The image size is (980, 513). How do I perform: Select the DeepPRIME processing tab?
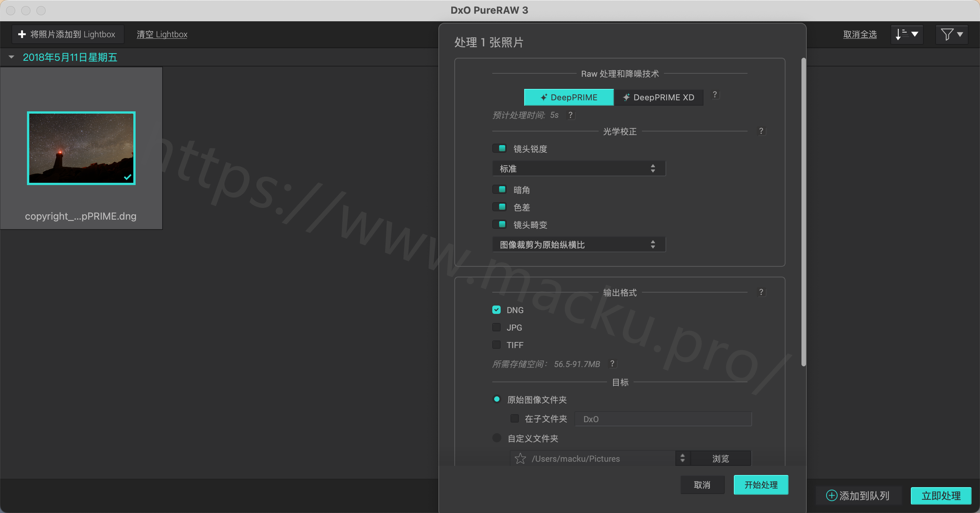click(x=569, y=97)
